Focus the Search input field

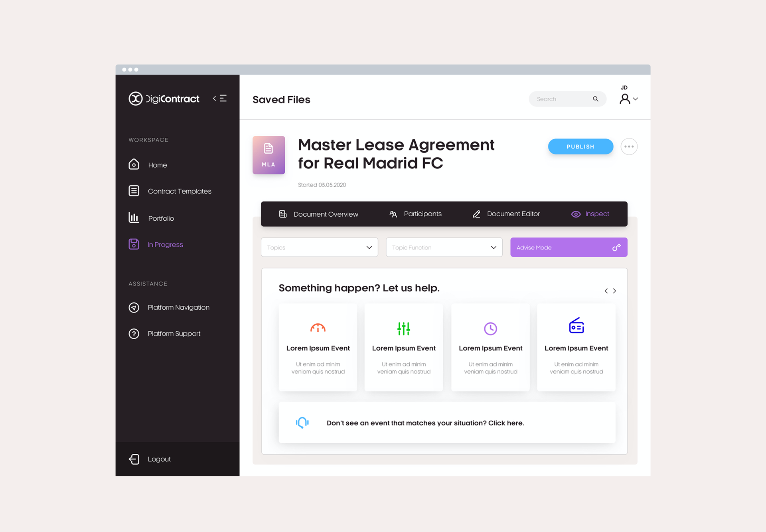567,99
